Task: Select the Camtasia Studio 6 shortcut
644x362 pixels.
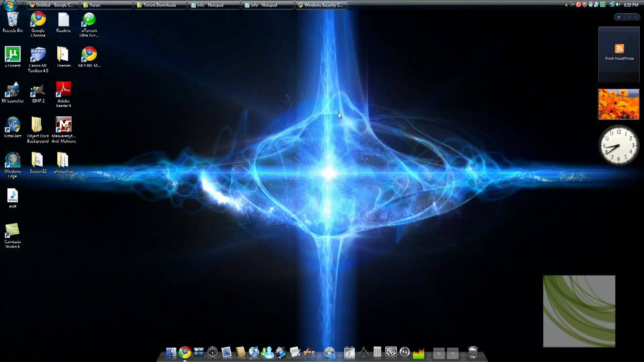Action: click(13, 236)
